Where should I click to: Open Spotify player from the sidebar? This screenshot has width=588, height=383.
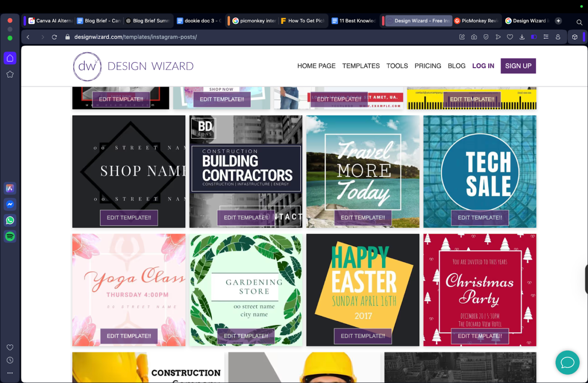tap(10, 236)
